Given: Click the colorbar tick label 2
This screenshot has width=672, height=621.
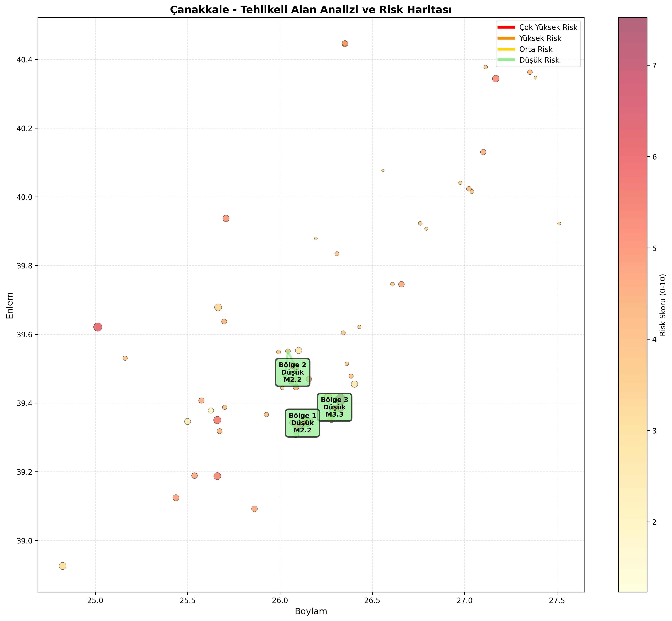Looking at the screenshot, I should pyautogui.click(x=654, y=522).
